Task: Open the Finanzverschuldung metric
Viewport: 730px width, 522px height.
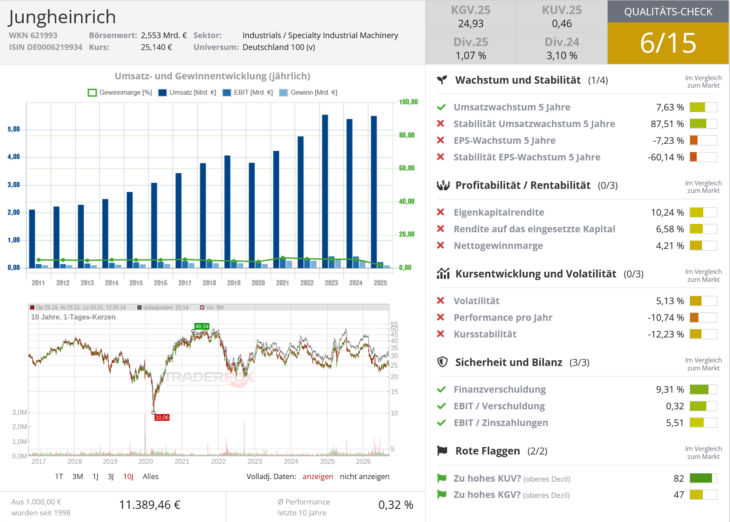Action: click(500, 389)
